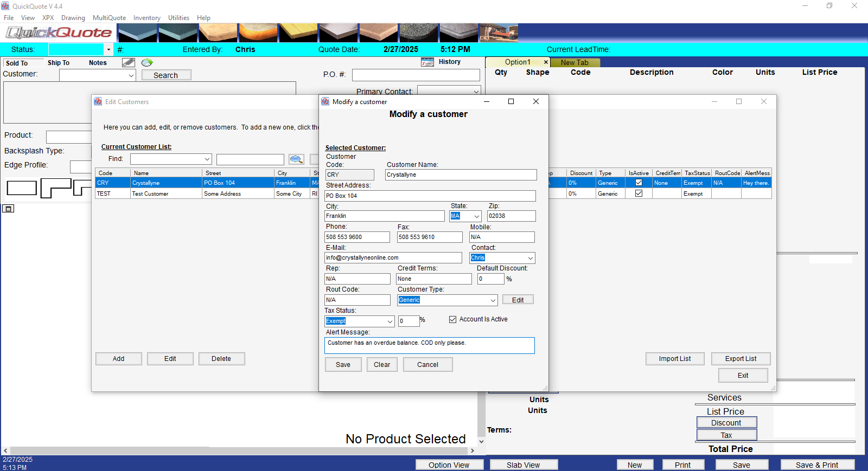
Task: Click the Option View button
Action: (449, 465)
